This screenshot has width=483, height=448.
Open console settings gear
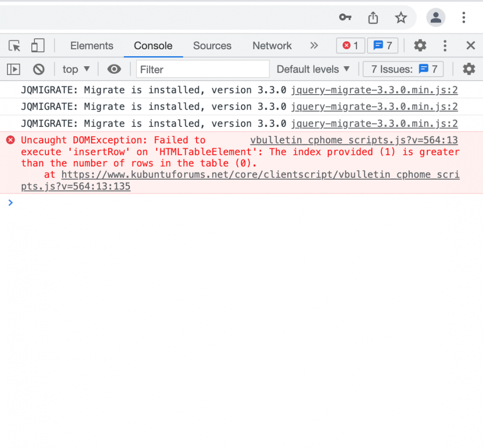[469, 69]
